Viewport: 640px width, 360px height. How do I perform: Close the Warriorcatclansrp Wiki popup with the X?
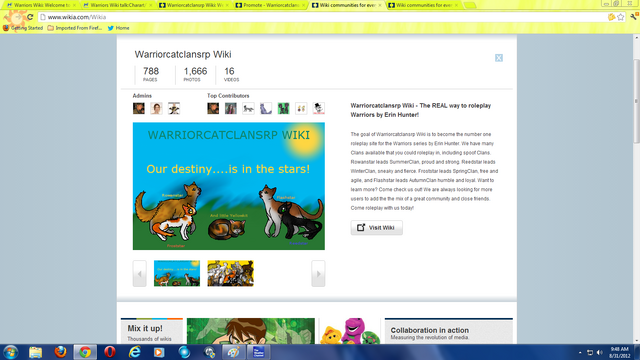499,58
